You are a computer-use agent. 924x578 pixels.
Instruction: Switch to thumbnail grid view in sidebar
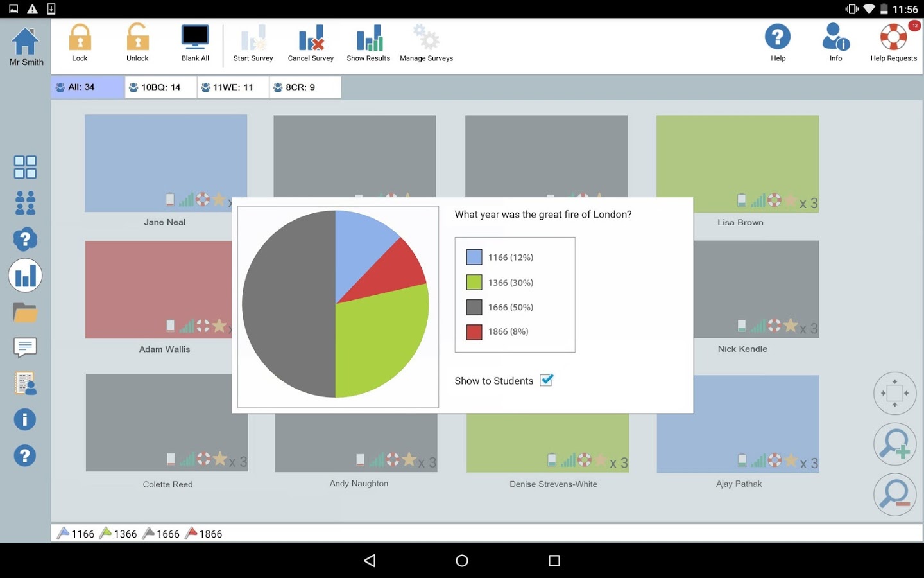(25, 167)
